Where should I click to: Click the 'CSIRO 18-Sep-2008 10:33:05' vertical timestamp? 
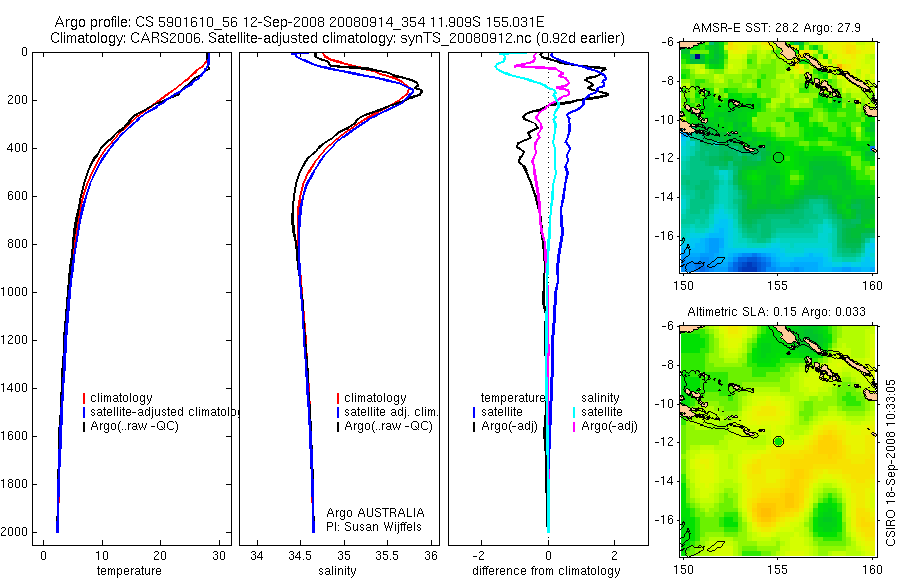[890, 462]
